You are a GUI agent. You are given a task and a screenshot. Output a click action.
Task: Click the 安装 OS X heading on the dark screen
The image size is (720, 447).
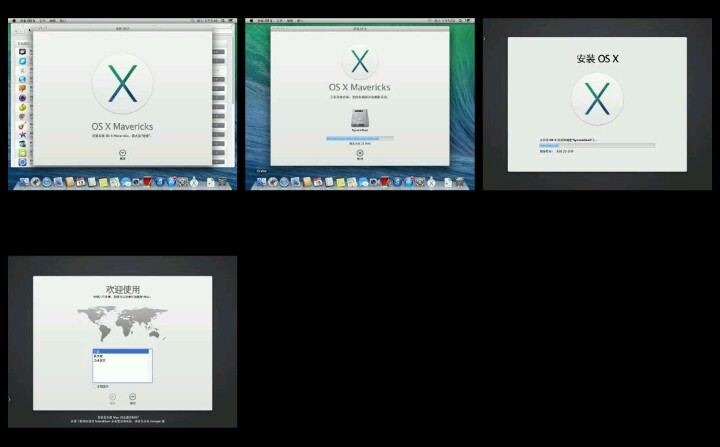[x=597, y=59]
